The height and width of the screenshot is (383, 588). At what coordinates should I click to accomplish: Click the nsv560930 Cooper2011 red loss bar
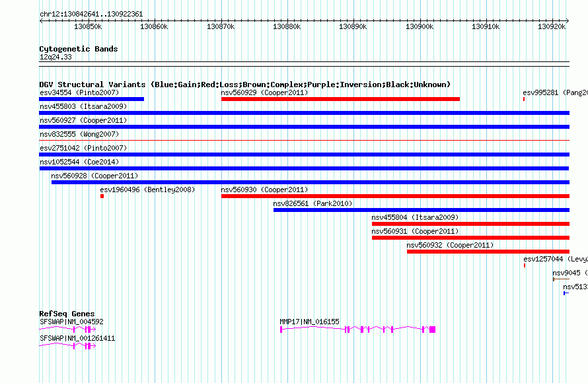395,196
